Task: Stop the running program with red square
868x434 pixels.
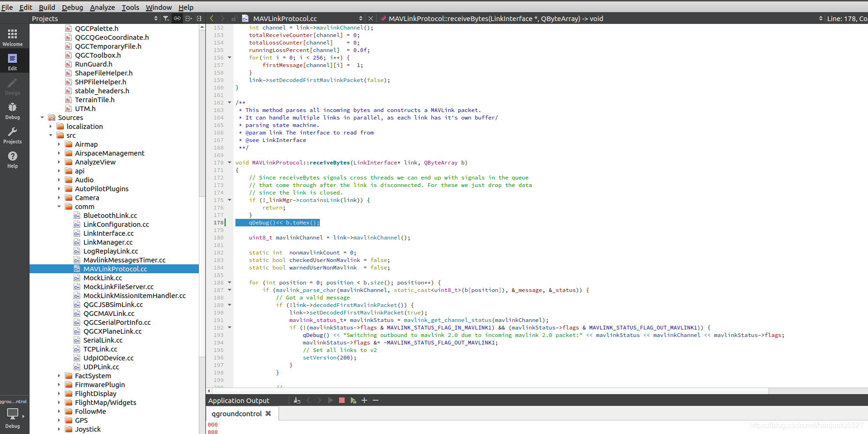Action: [x=342, y=400]
